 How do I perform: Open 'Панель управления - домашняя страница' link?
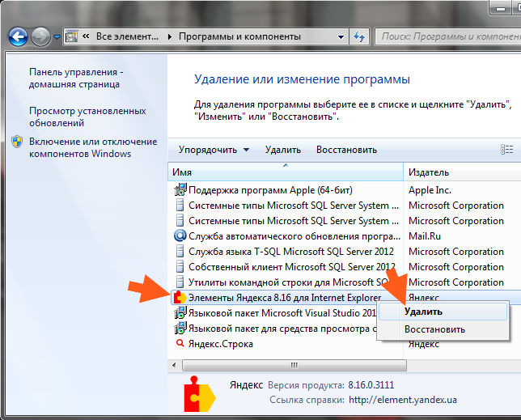point(76,78)
